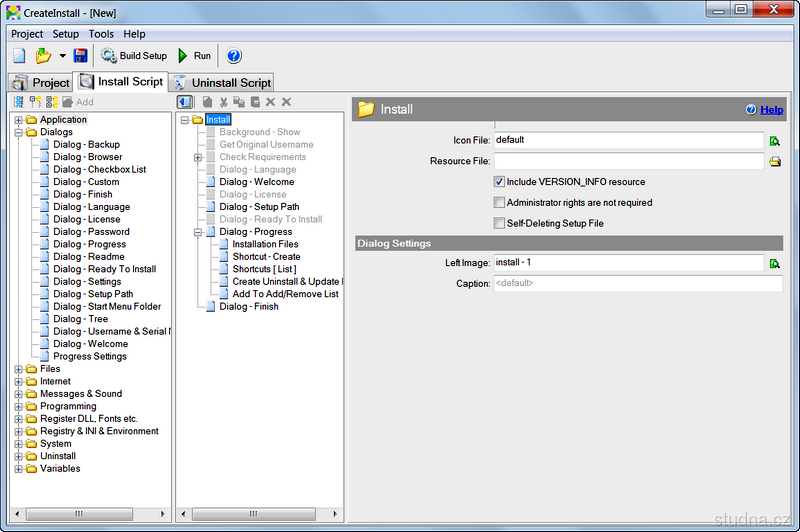The height and width of the screenshot is (532, 800).
Task: Select Dialog - Welcome in install script
Action: [x=257, y=182]
